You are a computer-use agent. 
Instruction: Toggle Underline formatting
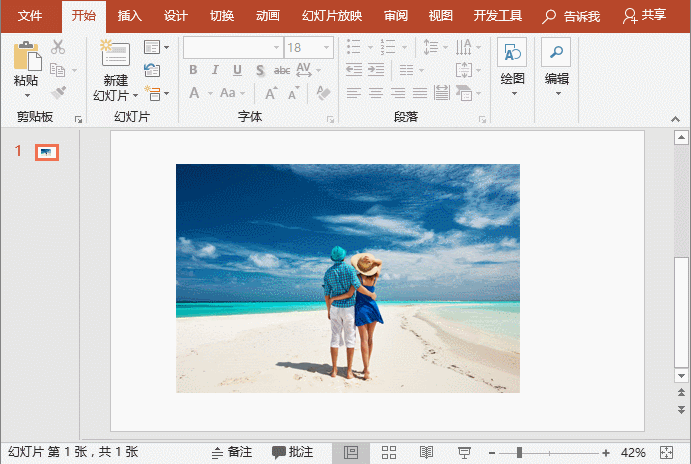pyautogui.click(x=237, y=70)
